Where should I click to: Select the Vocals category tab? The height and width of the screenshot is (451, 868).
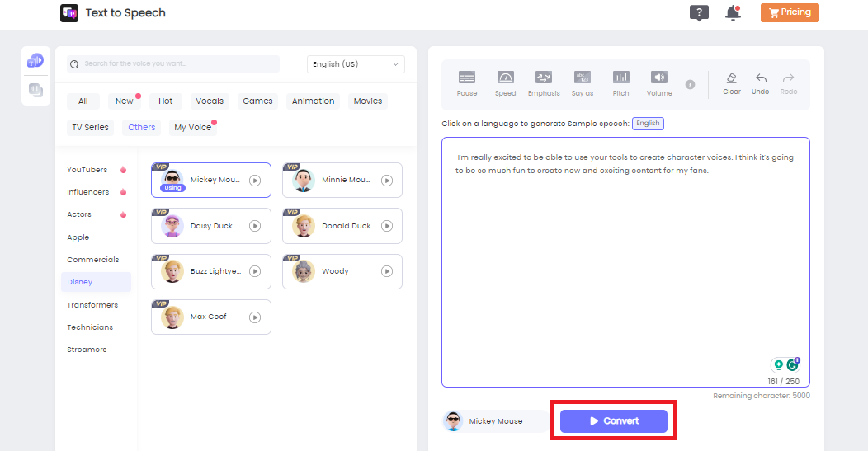pos(210,101)
